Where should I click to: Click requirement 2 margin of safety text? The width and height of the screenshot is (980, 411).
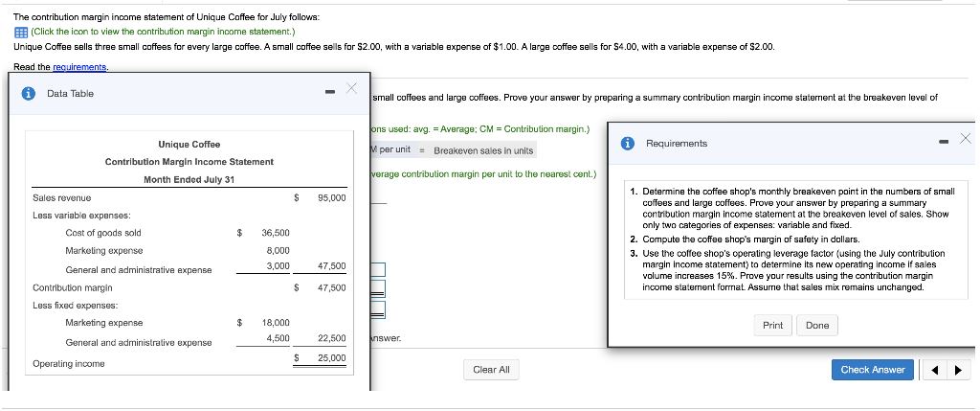point(750,240)
